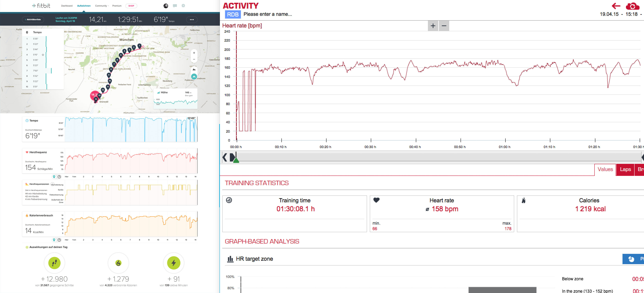The width and height of the screenshot is (644, 293).
Task: Open the Fitbit settings gear
Action: click(x=183, y=6)
